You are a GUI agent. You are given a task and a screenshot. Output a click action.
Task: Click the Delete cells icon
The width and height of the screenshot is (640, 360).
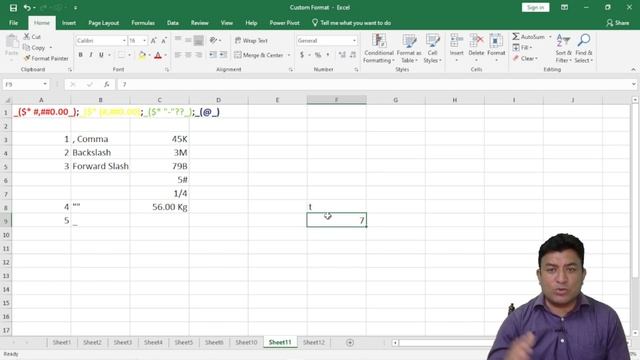(476, 41)
